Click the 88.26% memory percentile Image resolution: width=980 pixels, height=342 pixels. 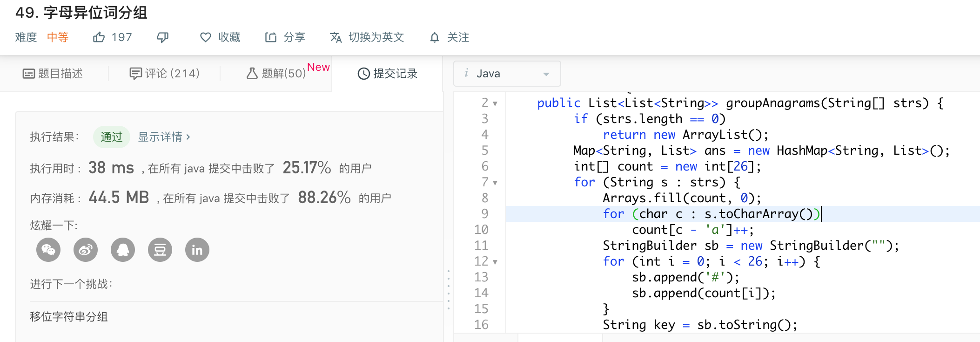[324, 198]
